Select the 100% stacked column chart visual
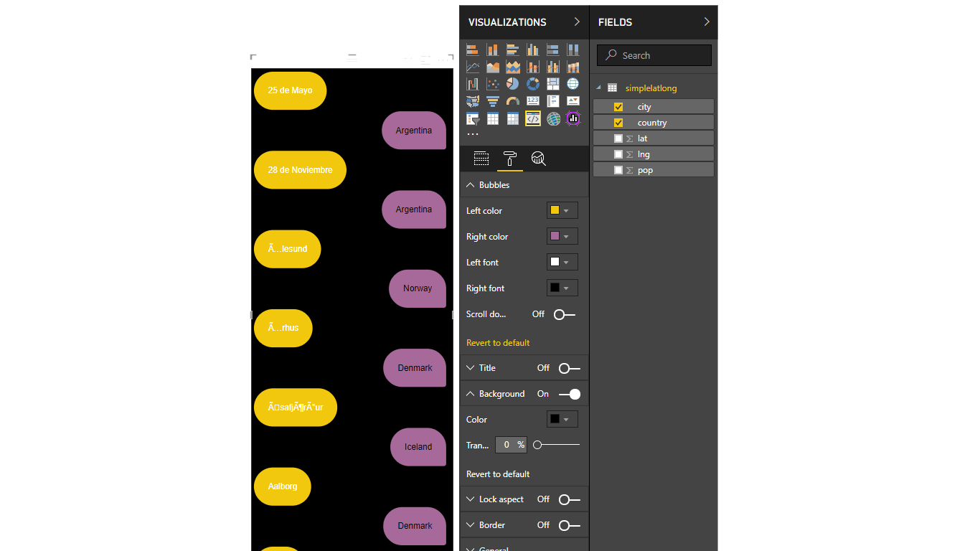980x551 pixels. click(x=573, y=50)
